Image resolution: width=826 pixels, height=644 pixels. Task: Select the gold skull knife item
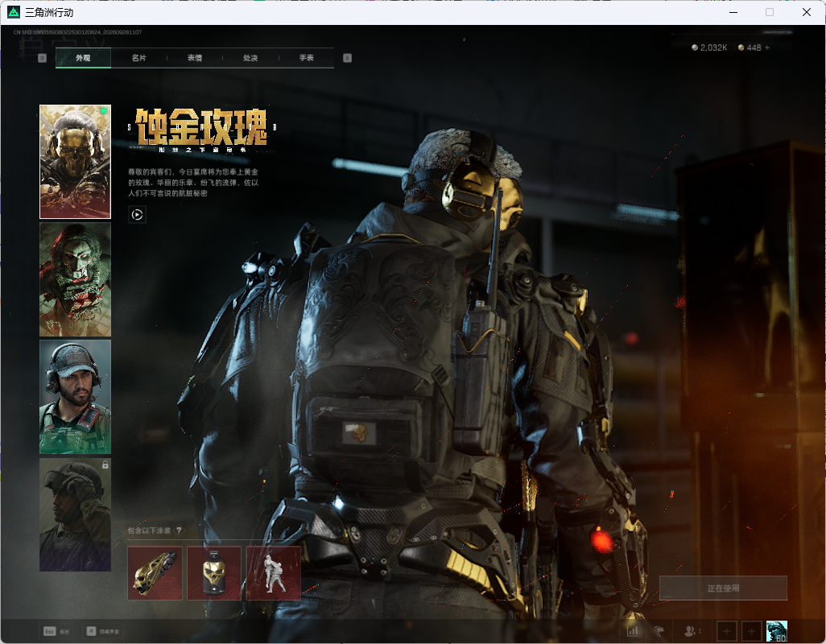click(x=155, y=573)
